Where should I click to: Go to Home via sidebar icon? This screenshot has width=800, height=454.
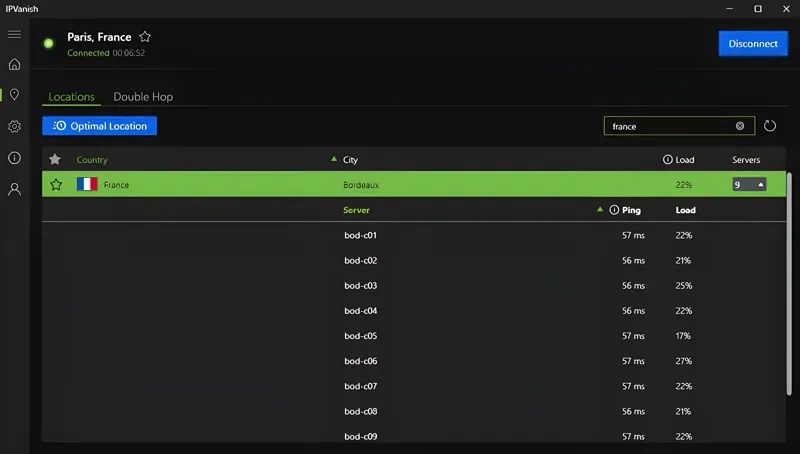point(14,65)
